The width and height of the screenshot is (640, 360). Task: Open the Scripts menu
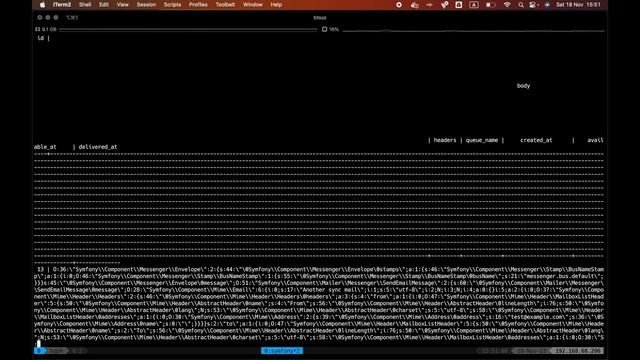172,5
